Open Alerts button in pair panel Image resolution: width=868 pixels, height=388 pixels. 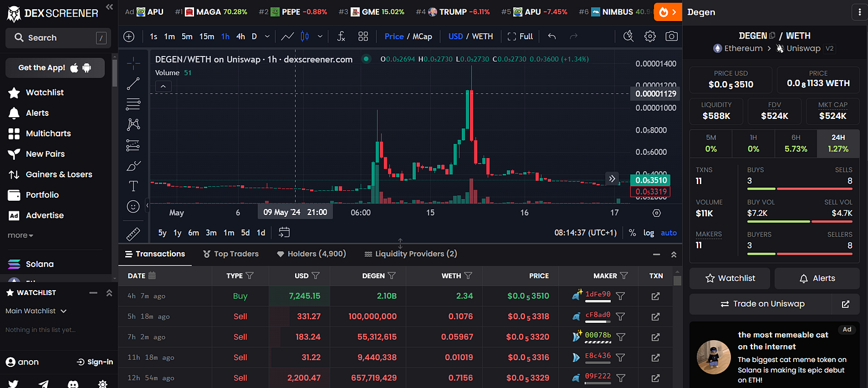pyautogui.click(x=817, y=278)
